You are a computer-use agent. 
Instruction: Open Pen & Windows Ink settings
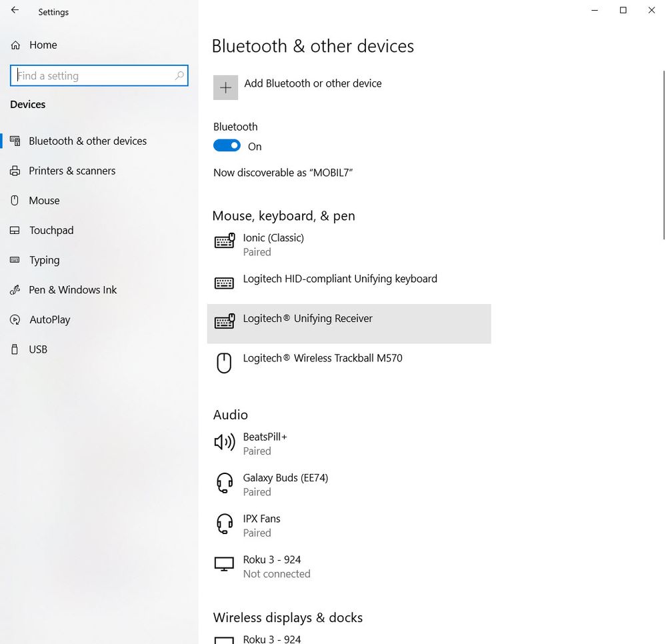(99, 290)
